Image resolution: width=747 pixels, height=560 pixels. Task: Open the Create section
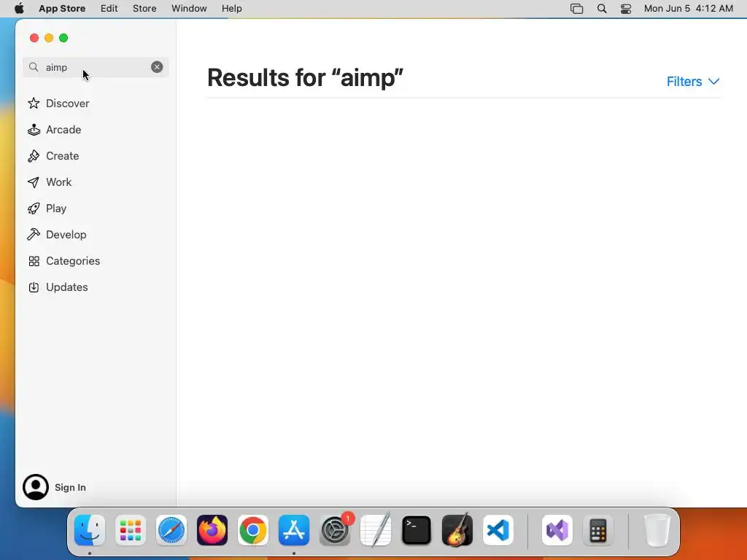(x=63, y=156)
